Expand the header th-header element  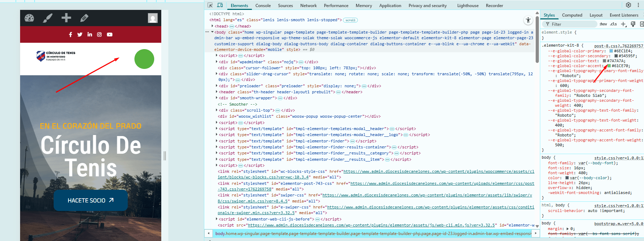tap(217, 92)
